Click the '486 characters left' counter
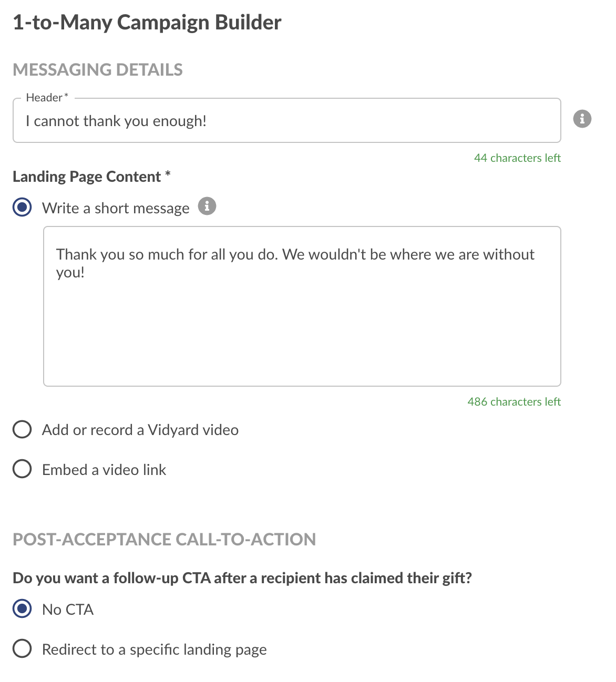 point(514,401)
